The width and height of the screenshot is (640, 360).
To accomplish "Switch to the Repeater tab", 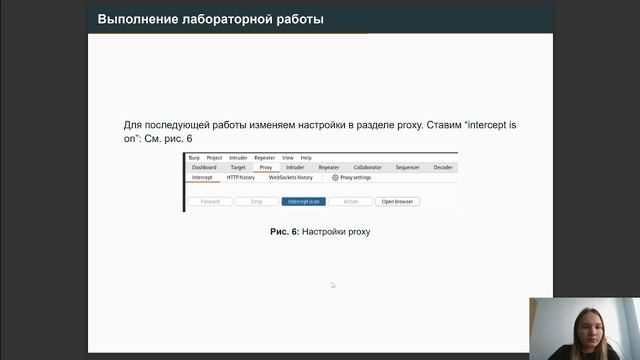I will (x=329, y=167).
